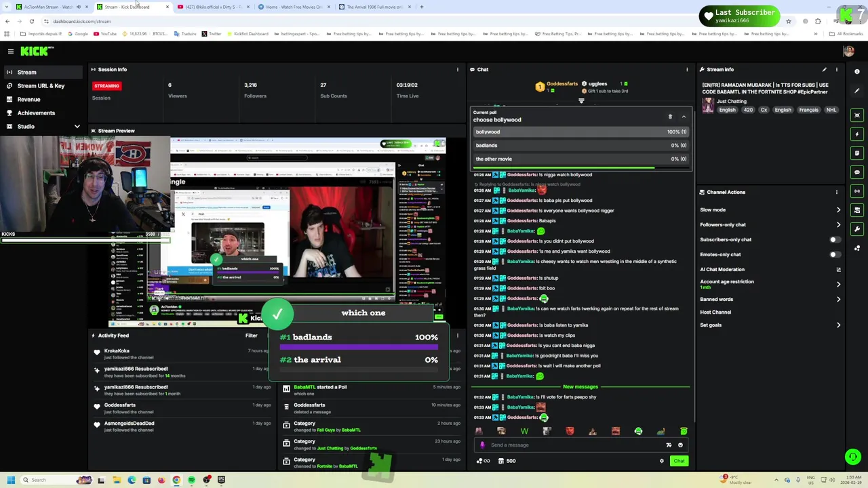Open Session Info three-dot options
The height and width of the screenshot is (488, 868).
(x=458, y=69)
